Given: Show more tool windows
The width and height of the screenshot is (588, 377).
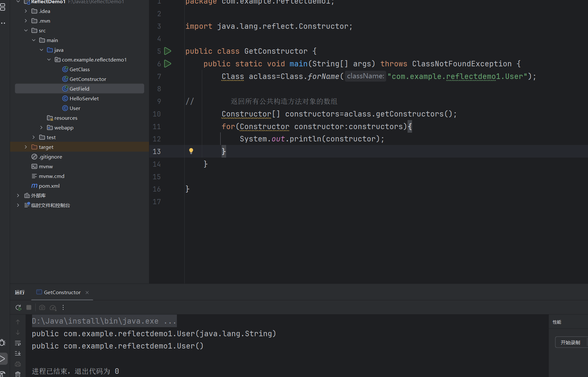Looking at the screenshot, I should point(3,23).
